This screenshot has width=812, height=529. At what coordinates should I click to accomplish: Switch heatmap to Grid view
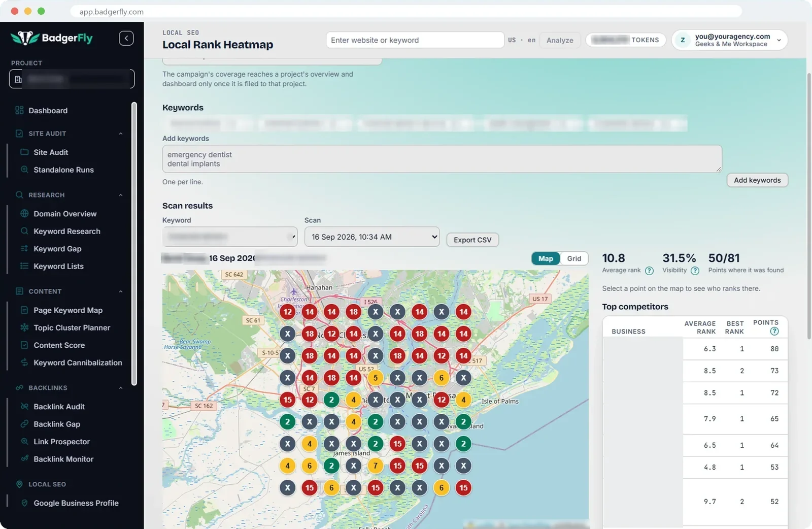tap(574, 258)
